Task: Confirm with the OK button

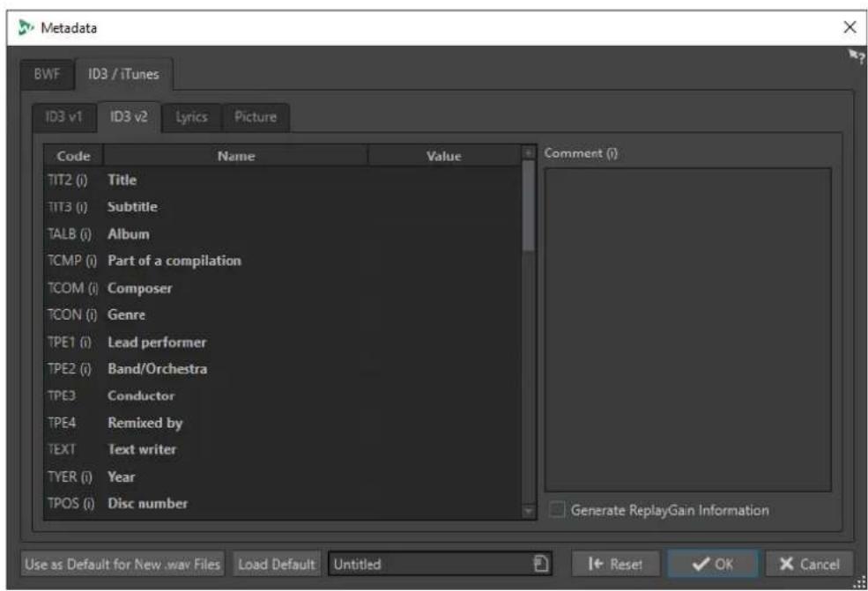Action: point(712,564)
